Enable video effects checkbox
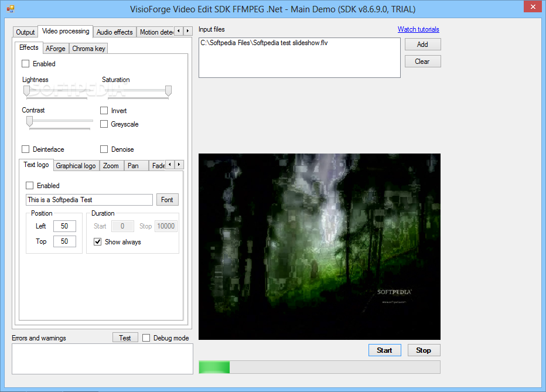The image size is (546, 392). click(25, 64)
